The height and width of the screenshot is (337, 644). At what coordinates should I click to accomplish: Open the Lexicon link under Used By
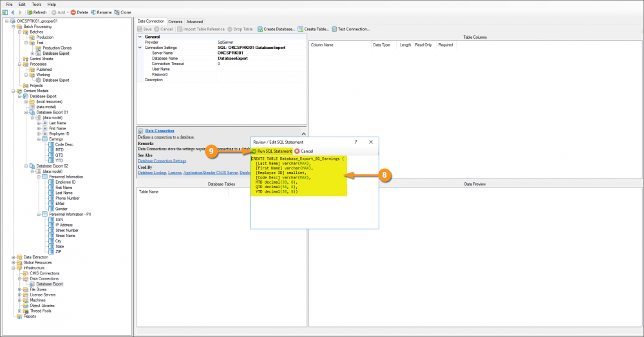pos(175,173)
